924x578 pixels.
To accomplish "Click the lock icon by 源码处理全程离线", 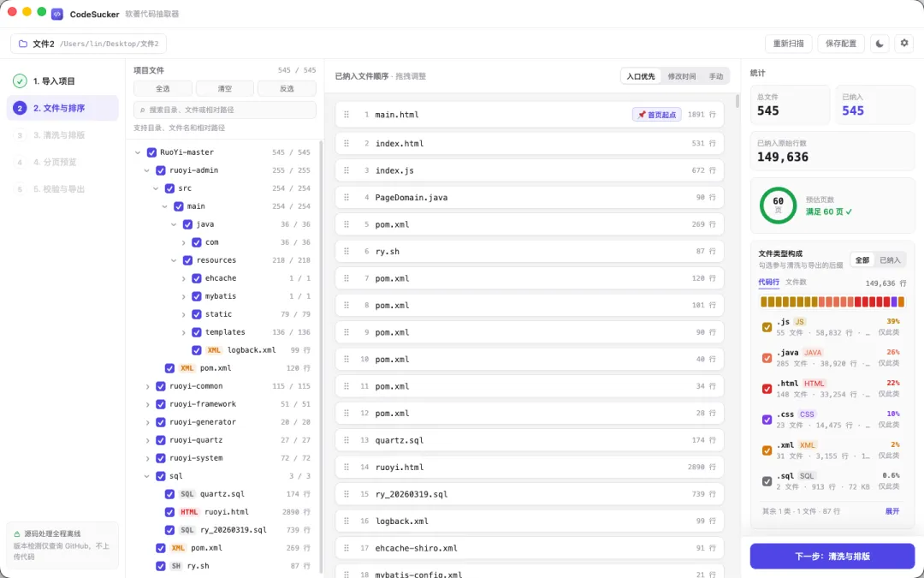I will (x=17, y=533).
